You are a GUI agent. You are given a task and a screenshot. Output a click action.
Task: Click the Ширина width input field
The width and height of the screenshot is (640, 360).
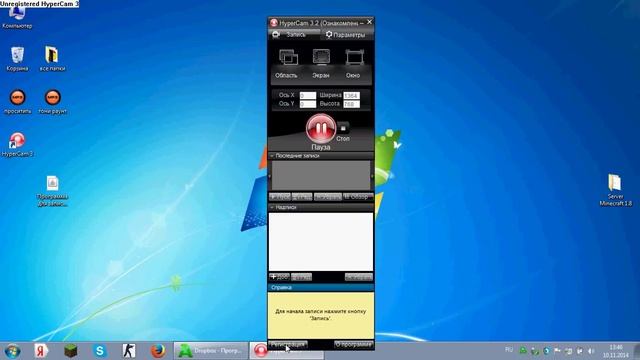pyautogui.click(x=351, y=96)
